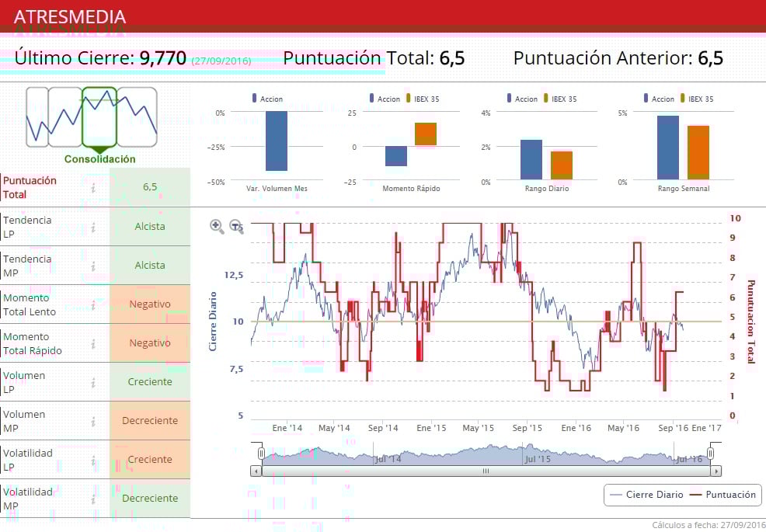
Task: Click orange IBEX 35 bar in Rango Semanal
Action: (698, 152)
